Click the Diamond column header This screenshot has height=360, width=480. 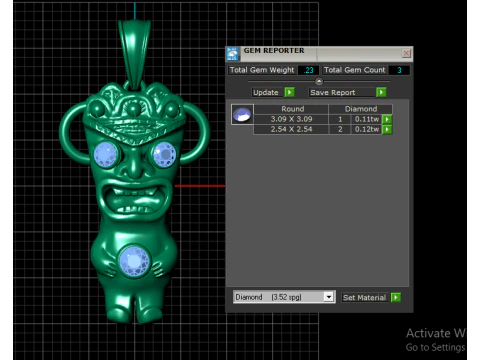click(361, 109)
